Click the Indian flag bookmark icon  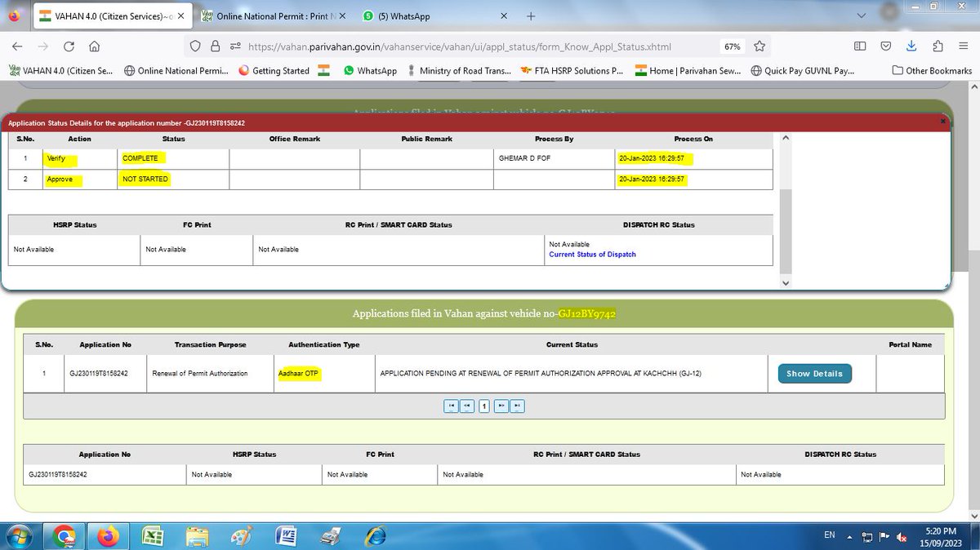tap(324, 71)
